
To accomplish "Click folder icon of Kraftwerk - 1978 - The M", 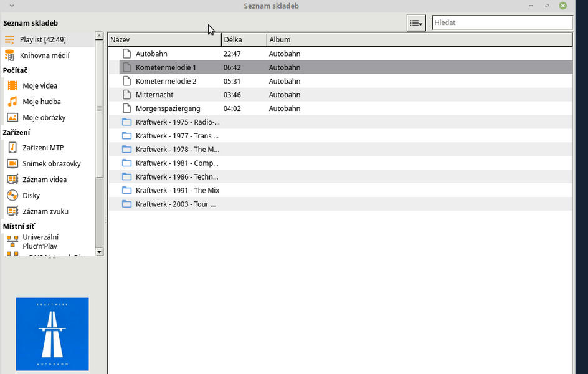I will click(x=126, y=150).
